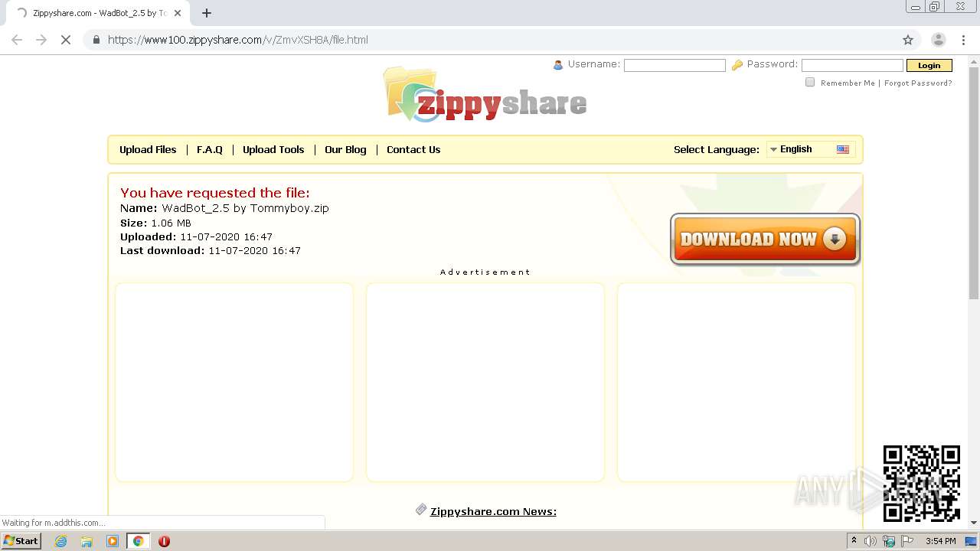980x551 pixels.
Task: Click the user icon beside Username
Action: point(558,65)
